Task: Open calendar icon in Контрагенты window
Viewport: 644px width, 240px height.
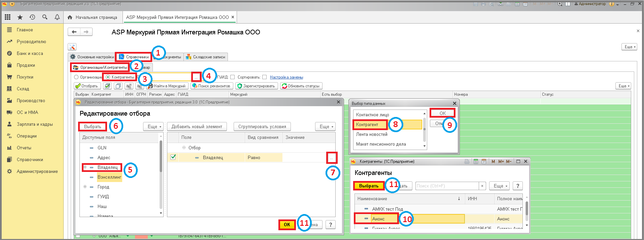Action: click(484, 161)
